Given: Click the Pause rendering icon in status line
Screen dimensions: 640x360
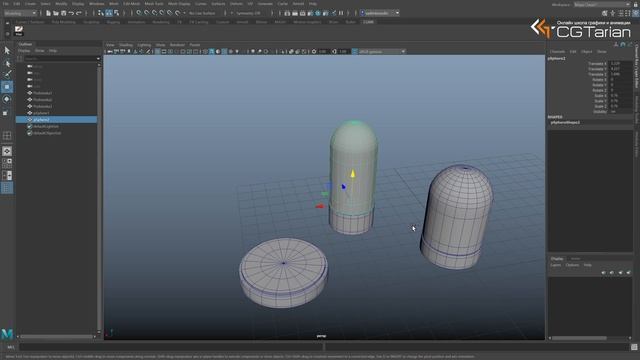Looking at the screenshot, I should point(341,13).
